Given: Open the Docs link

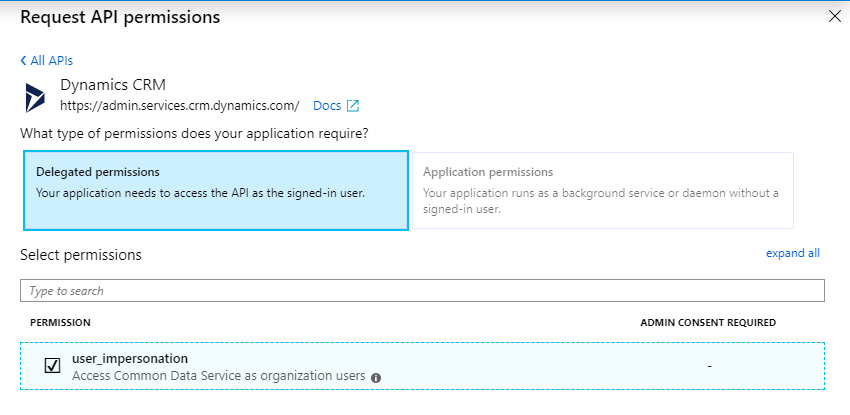Looking at the screenshot, I should click(327, 106).
